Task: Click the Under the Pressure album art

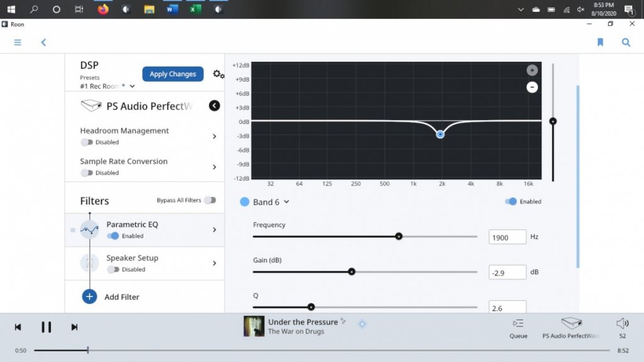Action: (x=254, y=326)
